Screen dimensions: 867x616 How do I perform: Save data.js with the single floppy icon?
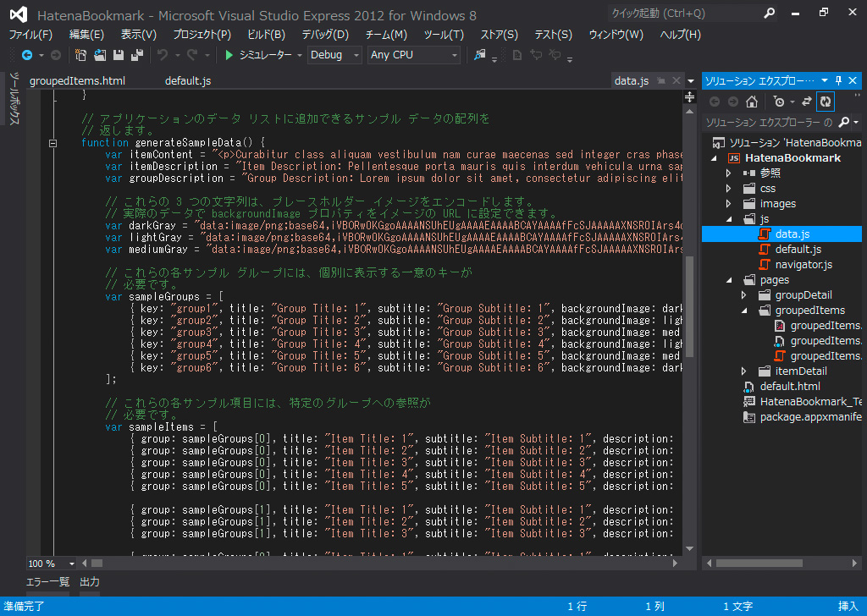point(119,55)
